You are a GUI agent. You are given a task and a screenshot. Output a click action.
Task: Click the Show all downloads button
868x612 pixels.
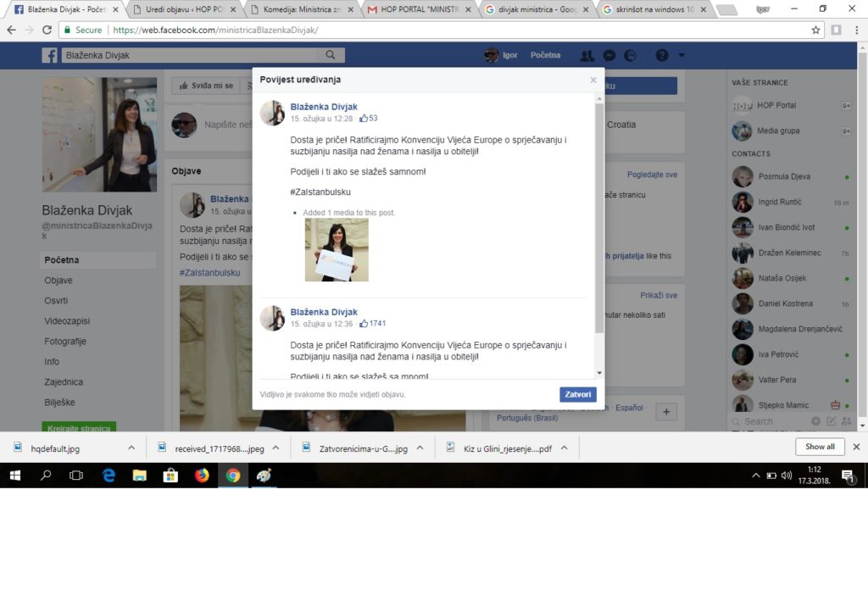pos(819,447)
